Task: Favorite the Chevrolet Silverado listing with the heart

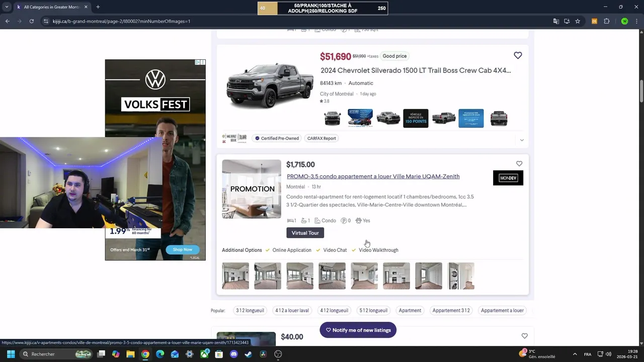Action: click(518, 55)
